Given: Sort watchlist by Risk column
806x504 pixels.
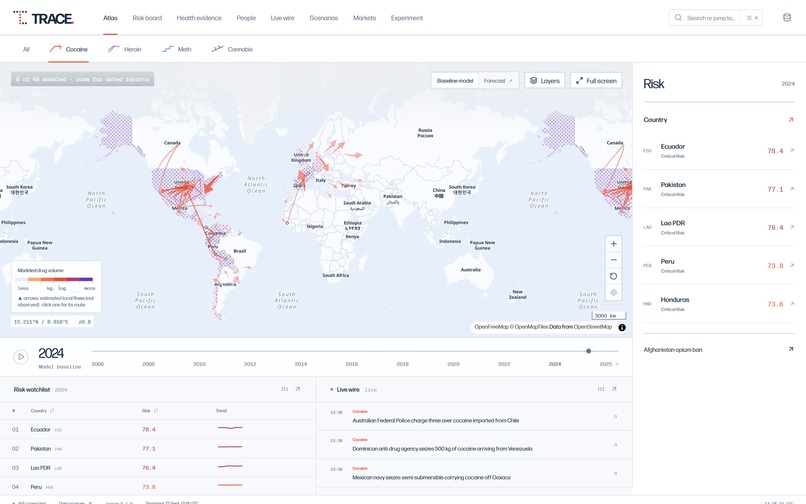Looking at the screenshot, I should pyautogui.click(x=150, y=410).
